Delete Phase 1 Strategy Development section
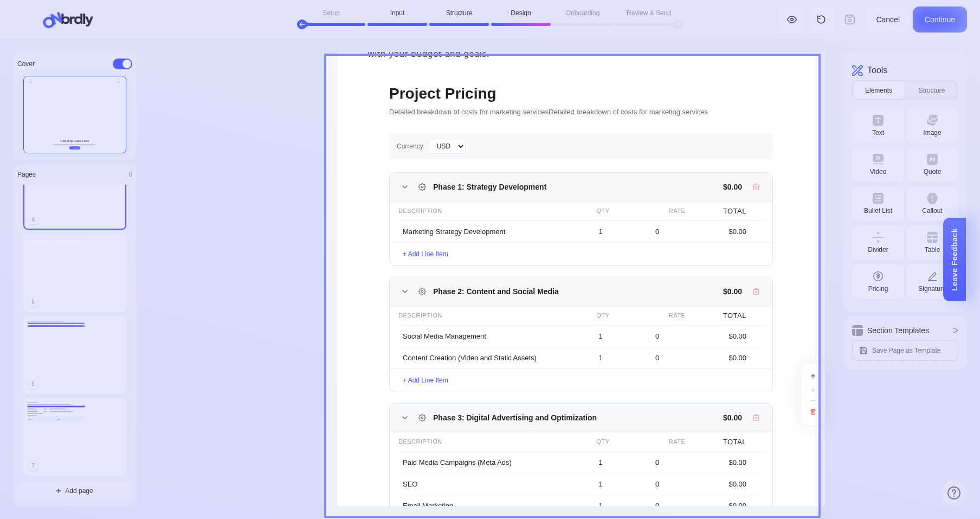980x519 pixels. 756,187
